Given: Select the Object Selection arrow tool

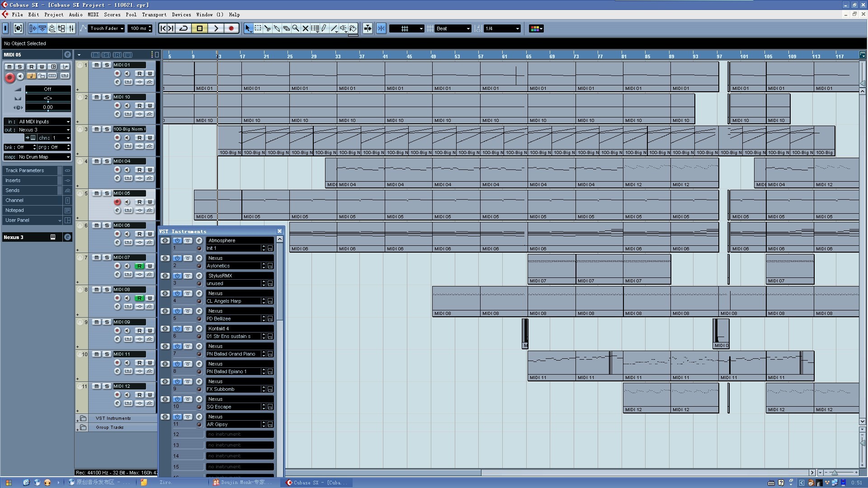Looking at the screenshot, I should coord(248,28).
